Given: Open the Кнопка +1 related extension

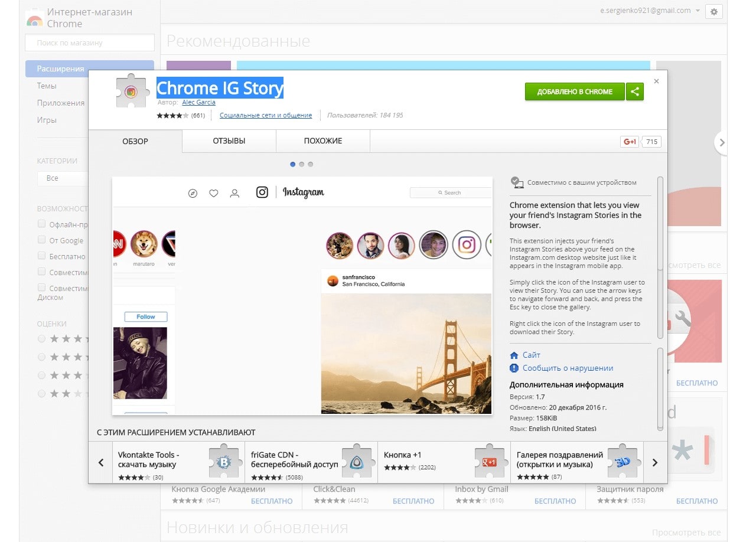Looking at the screenshot, I should pyautogui.click(x=444, y=462).
